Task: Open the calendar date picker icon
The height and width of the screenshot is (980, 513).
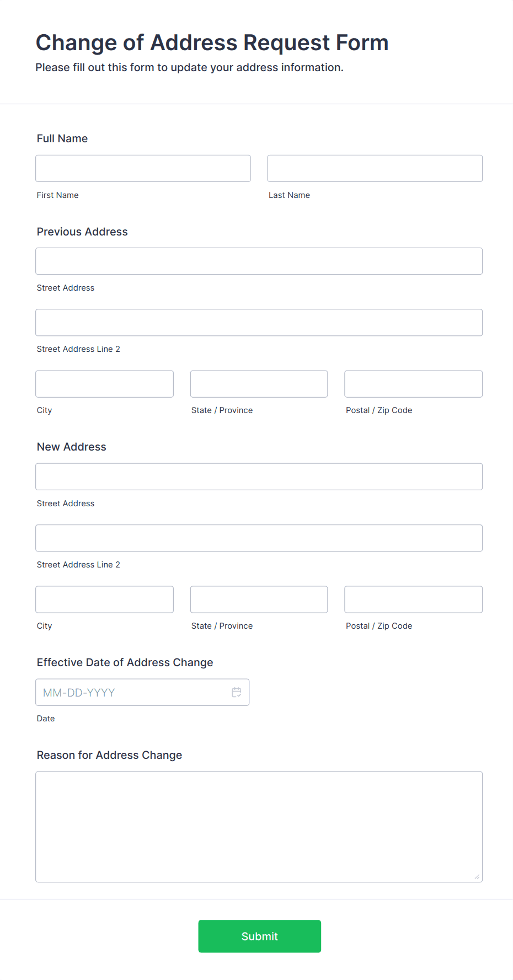Action: 236,692
